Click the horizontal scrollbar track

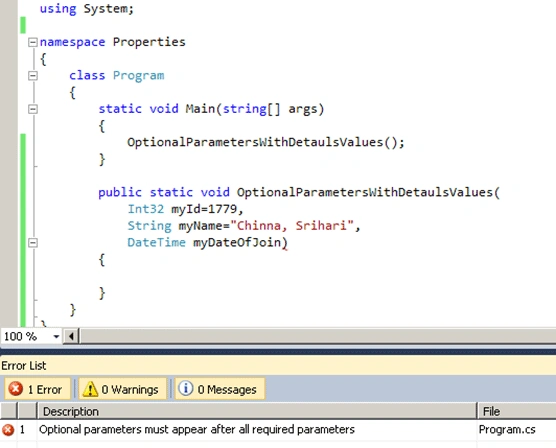[318, 336]
